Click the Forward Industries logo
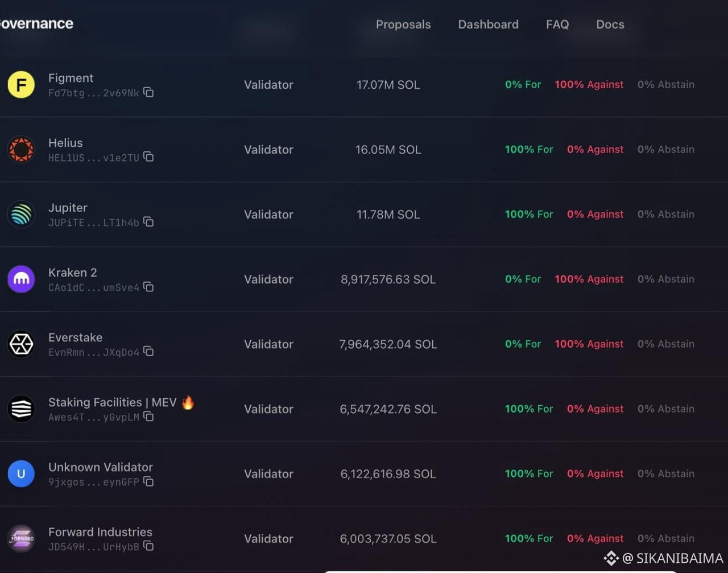This screenshot has width=728, height=573. click(21, 539)
